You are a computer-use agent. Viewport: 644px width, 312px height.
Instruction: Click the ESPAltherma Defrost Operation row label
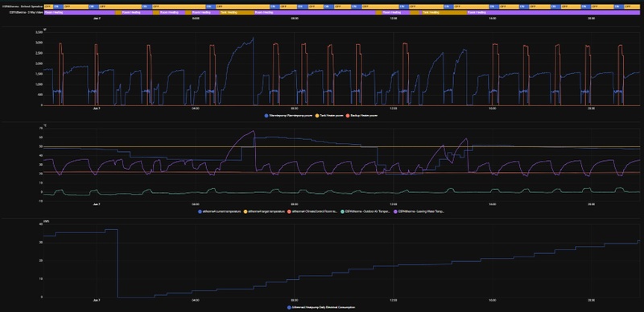coord(23,6)
